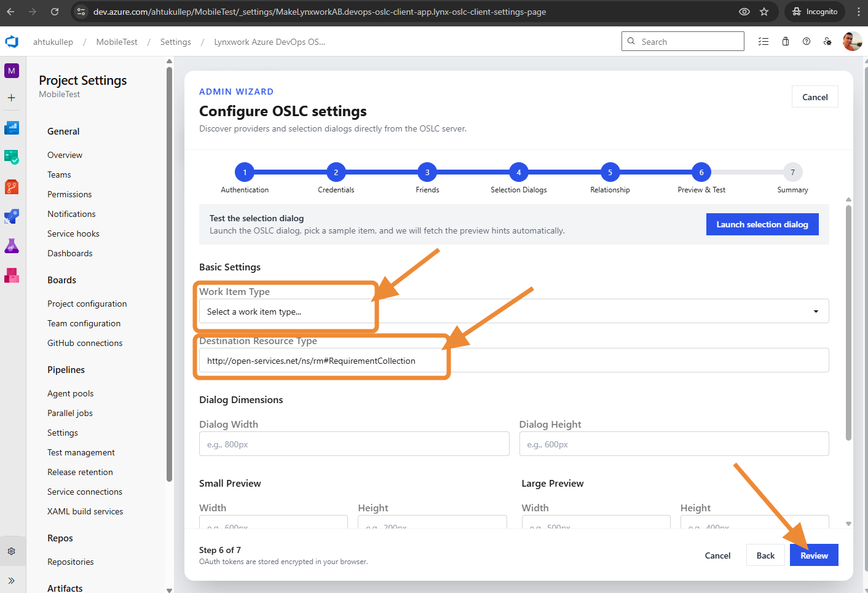The image size is (868, 593).
Task: Open Project configuration under Boards
Action: (87, 304)
